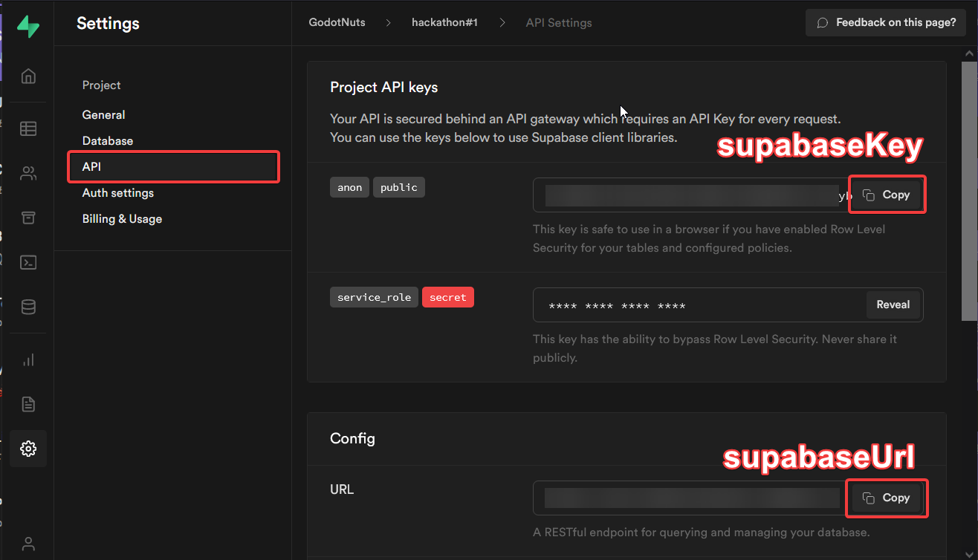Click the 'Config' section heading
Image resolution: width=978 pixels, height=560 pixels.
352,439
